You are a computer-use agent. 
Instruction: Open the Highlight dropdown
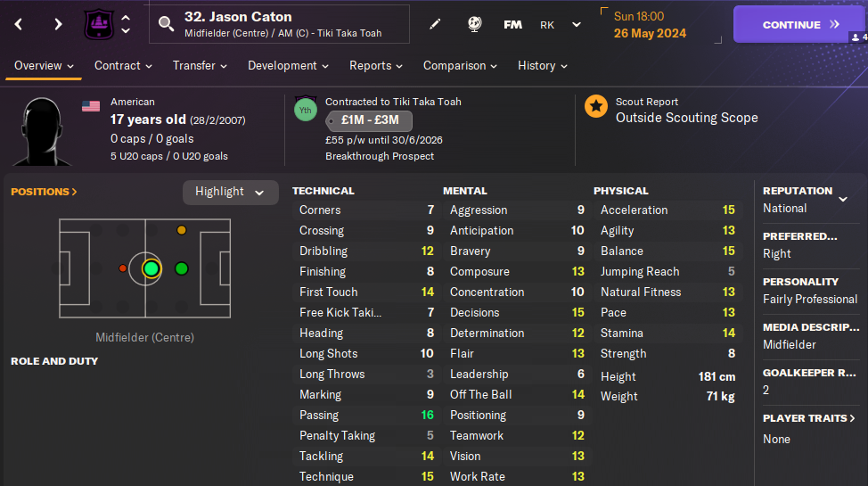point(231,192)
